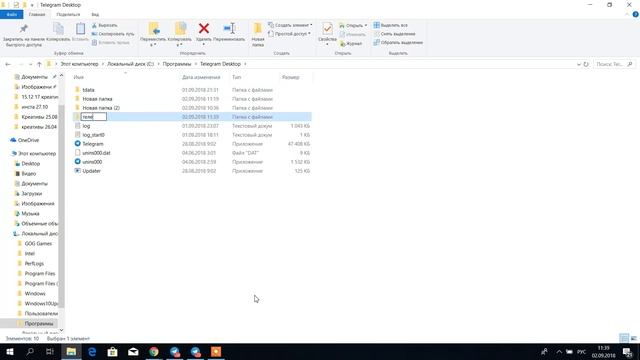Screen dimensions: 640x360
Task: Open the Открыть dropdown in ribbon
Action: (x=353, y=25)
